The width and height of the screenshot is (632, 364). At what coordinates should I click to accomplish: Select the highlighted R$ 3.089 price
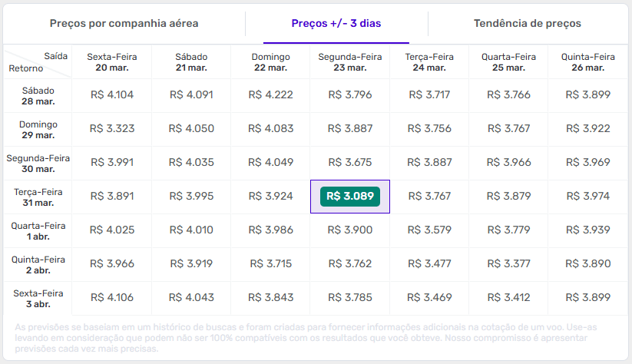click(350, 197)
